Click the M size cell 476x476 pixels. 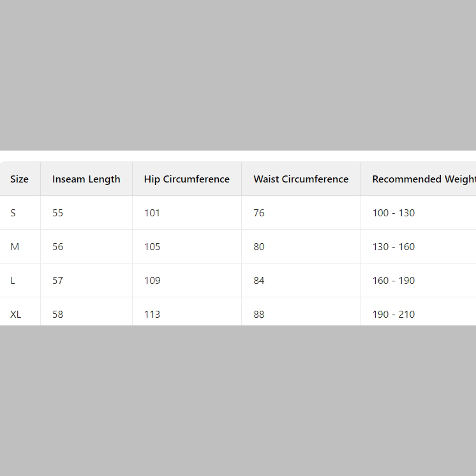15,247
